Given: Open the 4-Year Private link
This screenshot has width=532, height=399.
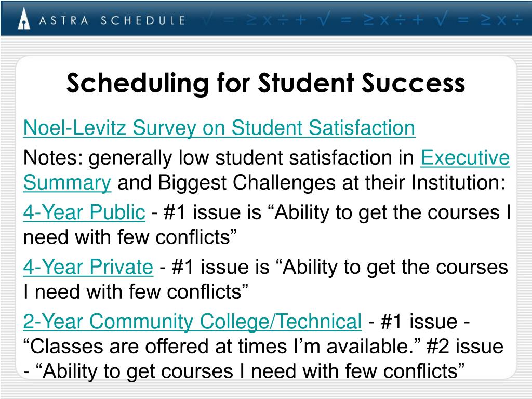Looking at the screenshot, I should (x=88, y=267).
